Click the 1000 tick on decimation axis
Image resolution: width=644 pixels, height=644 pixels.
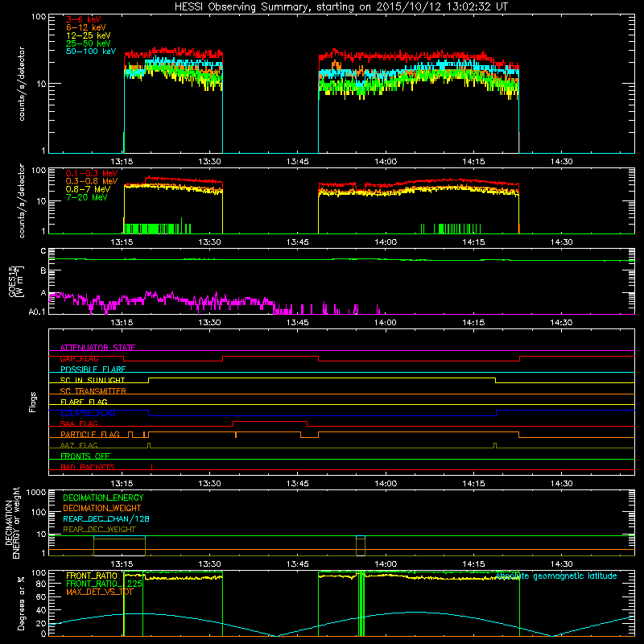pos(36,492)
